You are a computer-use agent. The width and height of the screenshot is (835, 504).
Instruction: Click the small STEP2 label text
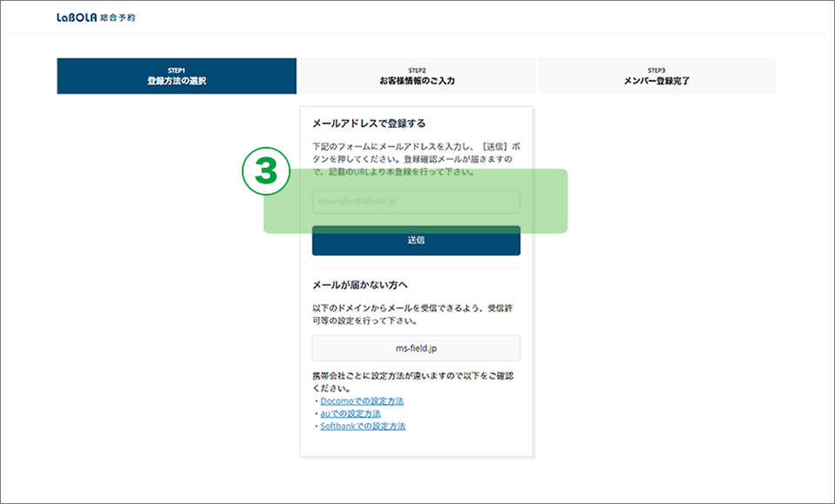coord(417,70)
